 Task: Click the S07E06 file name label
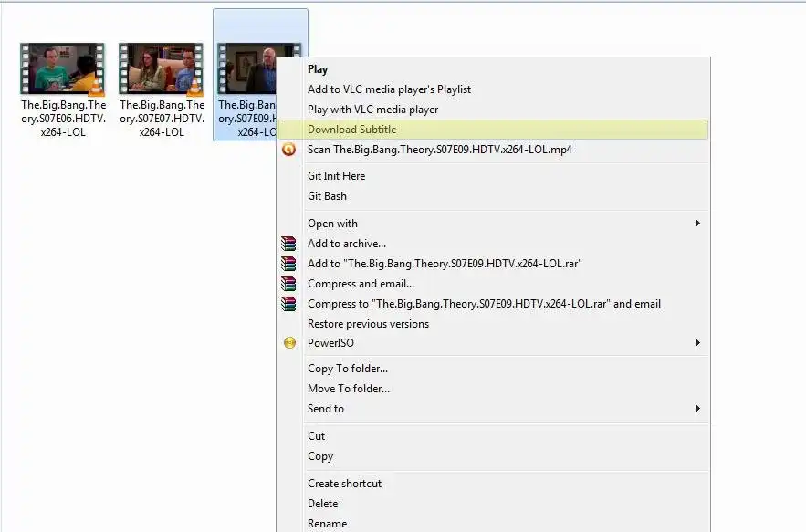(63, 119)
